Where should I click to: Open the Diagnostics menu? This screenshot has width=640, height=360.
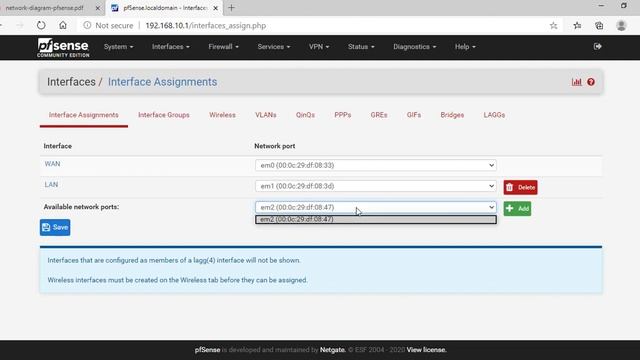click(414, 47)
